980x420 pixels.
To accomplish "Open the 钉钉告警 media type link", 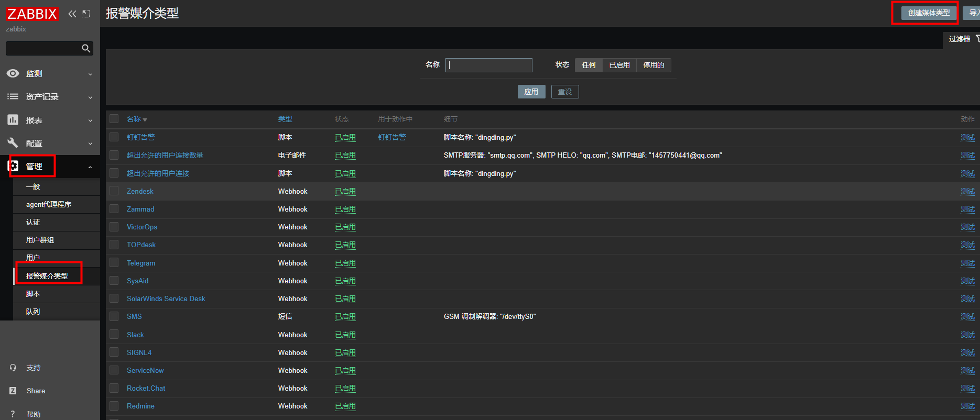I will coord(140,137).
